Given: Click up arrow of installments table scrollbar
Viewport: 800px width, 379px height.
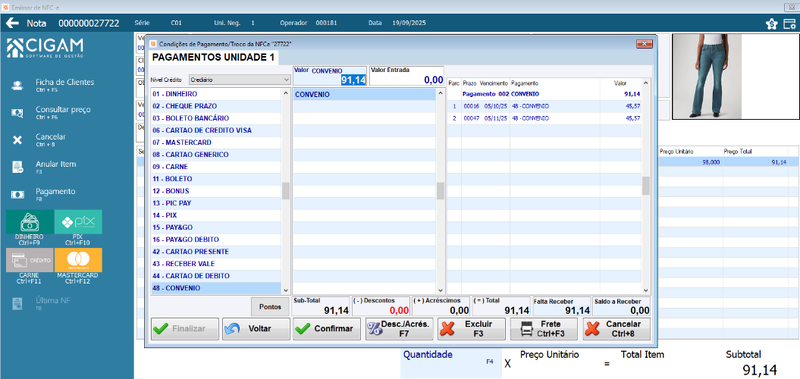Looking at the screenshot, I should (x=646, y=83).
